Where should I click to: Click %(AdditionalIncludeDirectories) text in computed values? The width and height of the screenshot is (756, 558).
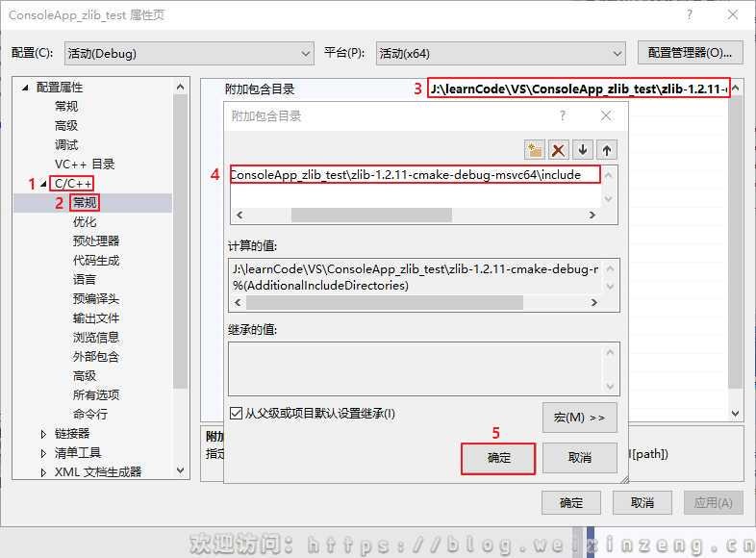[x=320, y=286]
